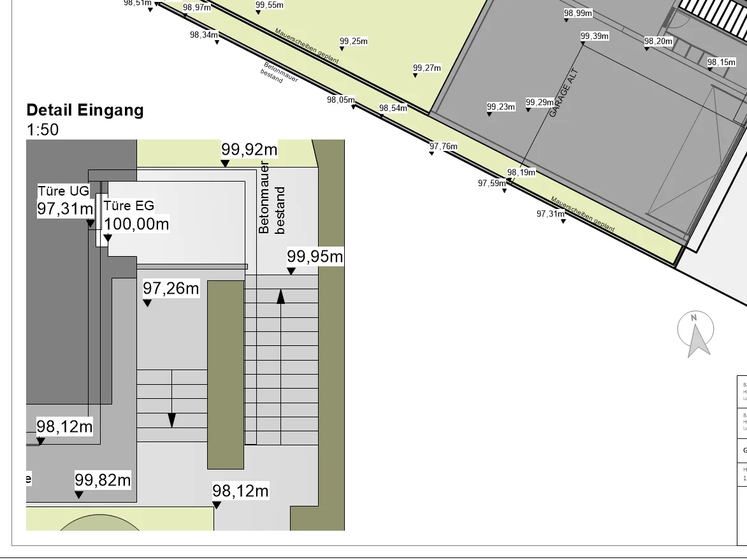
Task: Click the 98,15m elevation label
Action: pos(721,62)
